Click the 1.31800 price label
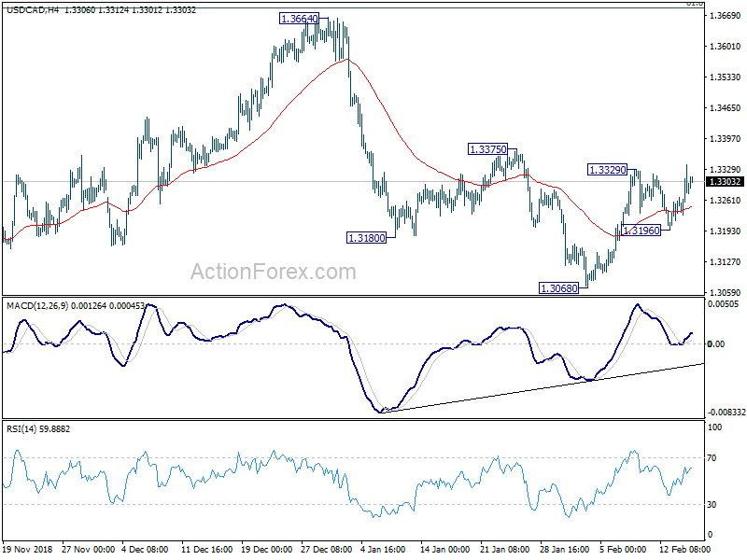The height and width of the screenshot is (560, 747). tap(366, 238)
